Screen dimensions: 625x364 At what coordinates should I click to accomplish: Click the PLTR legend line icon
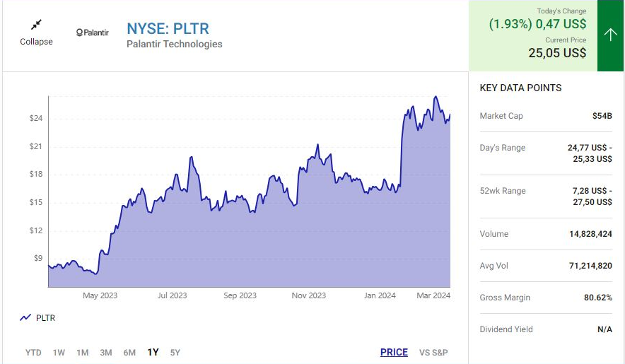pyautogui.click(x=25, y=318)
